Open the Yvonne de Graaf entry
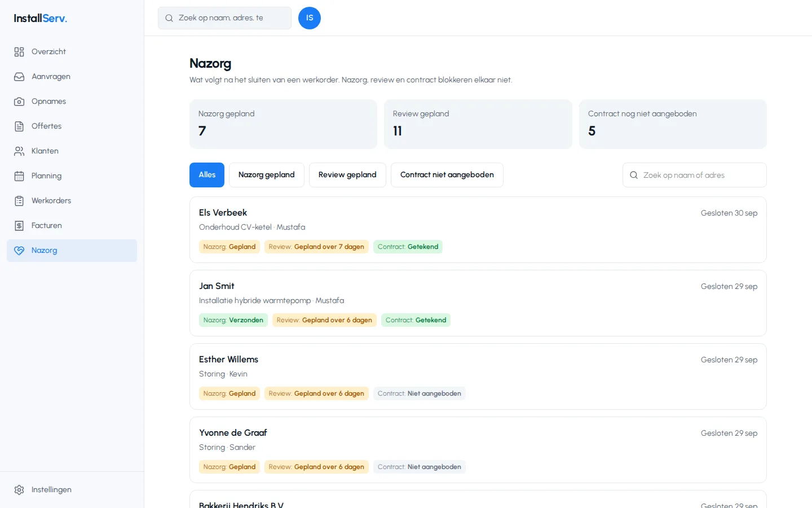Screen dimensions: 812x508 click(x=478, y=450)
